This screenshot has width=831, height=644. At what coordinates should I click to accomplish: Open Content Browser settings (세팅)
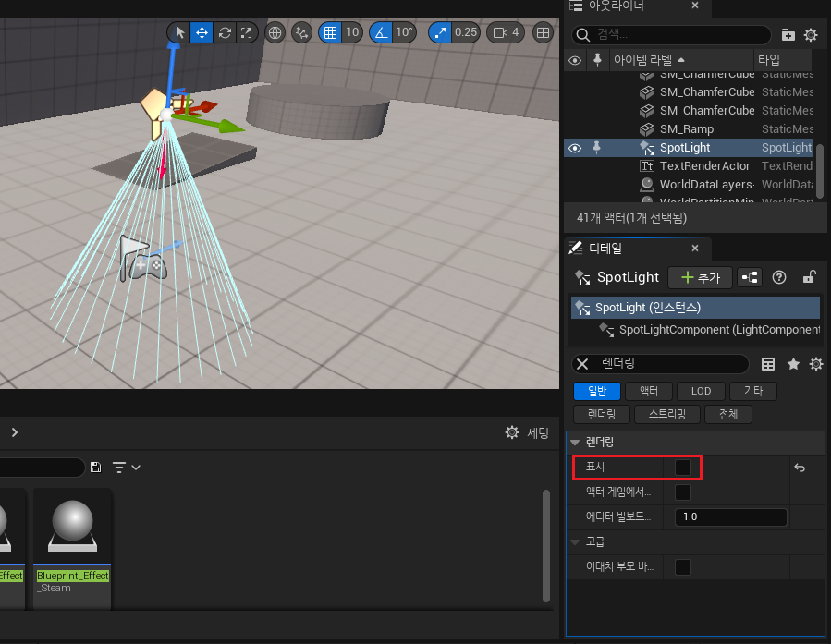527,433
